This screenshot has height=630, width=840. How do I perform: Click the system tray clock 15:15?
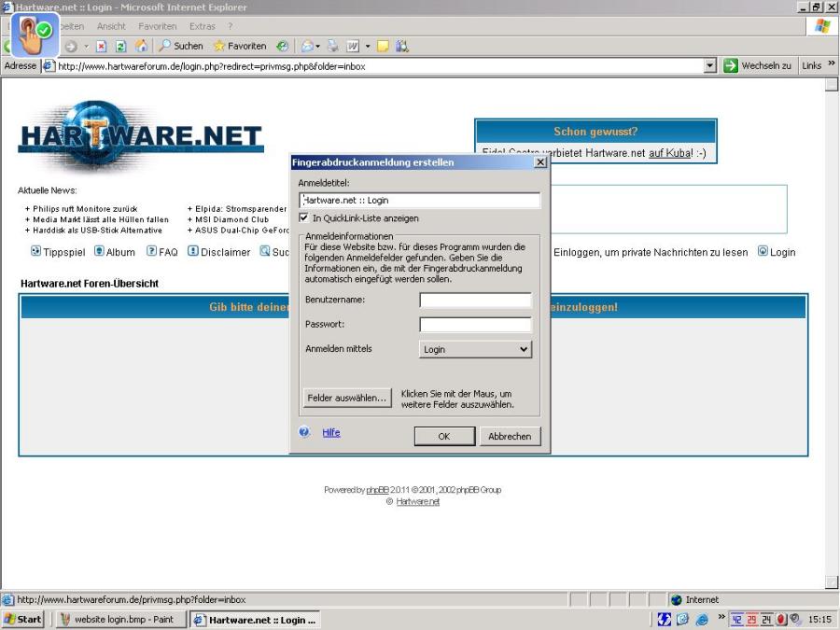[x=819, y=620]
